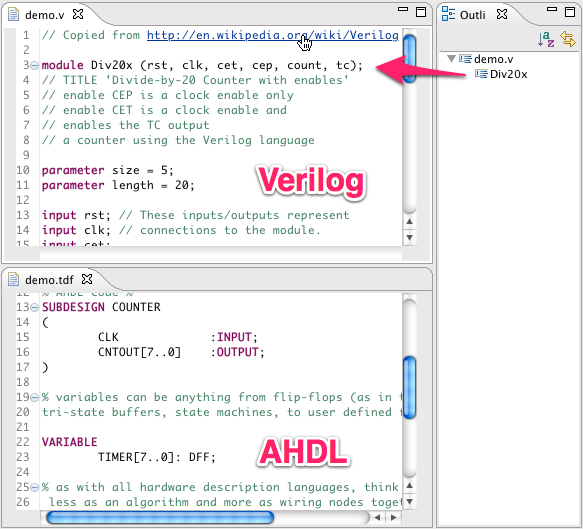Click the TITLE comment on line 4
583x529 pixels.
tap(195, 80)
